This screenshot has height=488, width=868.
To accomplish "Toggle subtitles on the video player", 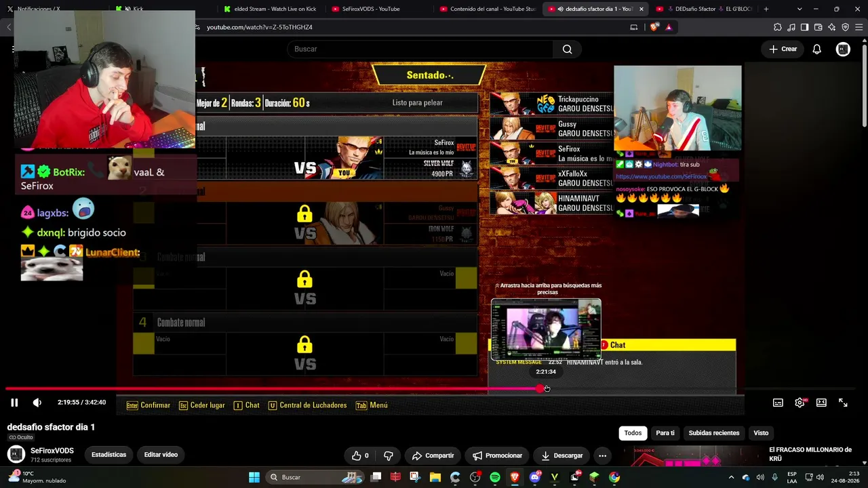I will point(778,403).
